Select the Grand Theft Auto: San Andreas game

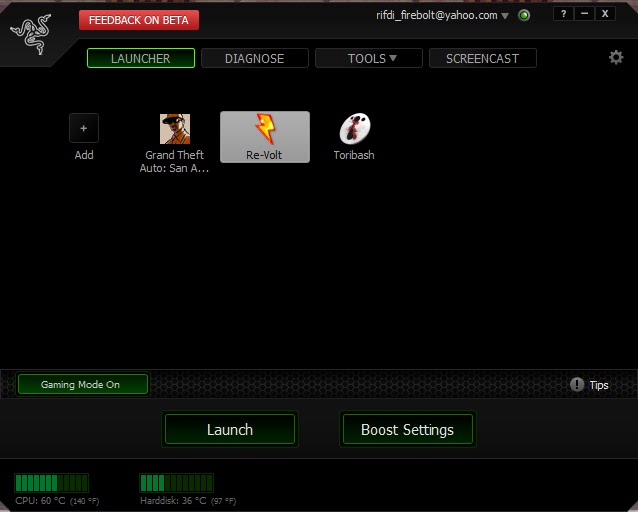[175, 143]
